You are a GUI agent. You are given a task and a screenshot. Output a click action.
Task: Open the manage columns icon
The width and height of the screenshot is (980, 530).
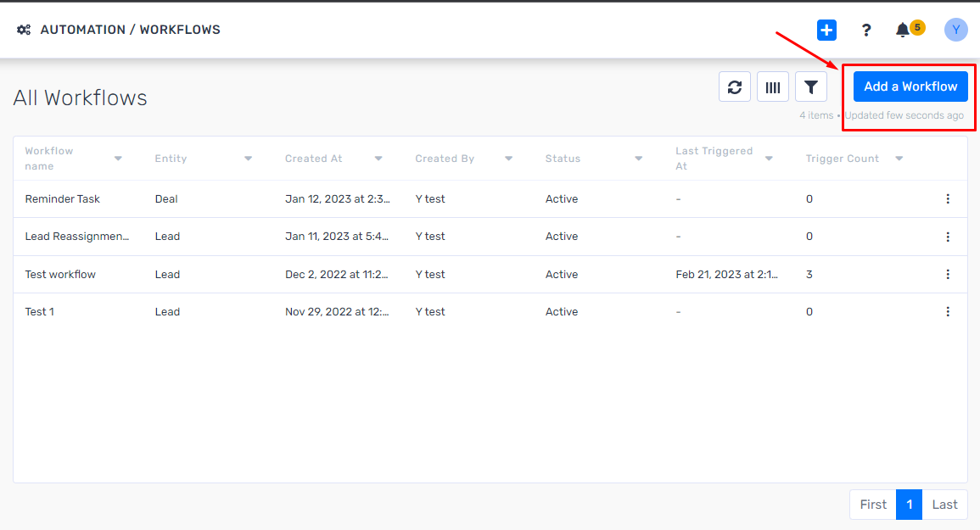coord(772,86)
